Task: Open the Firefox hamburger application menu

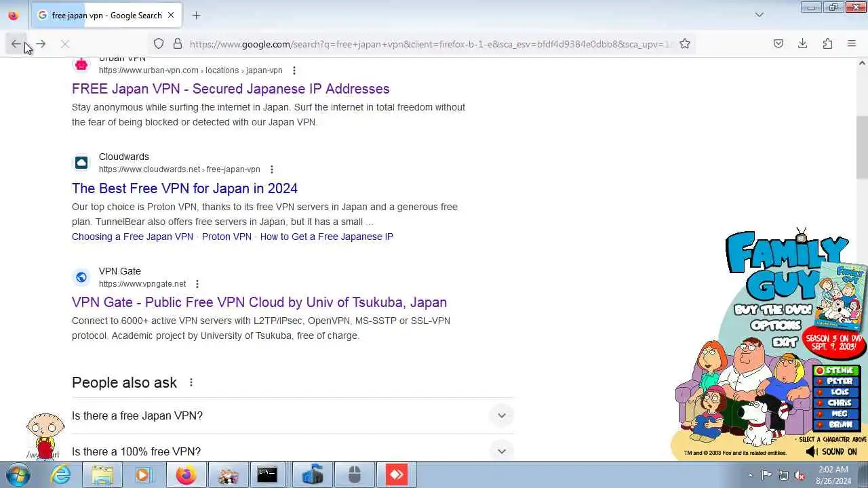Action: click(852, 44)
